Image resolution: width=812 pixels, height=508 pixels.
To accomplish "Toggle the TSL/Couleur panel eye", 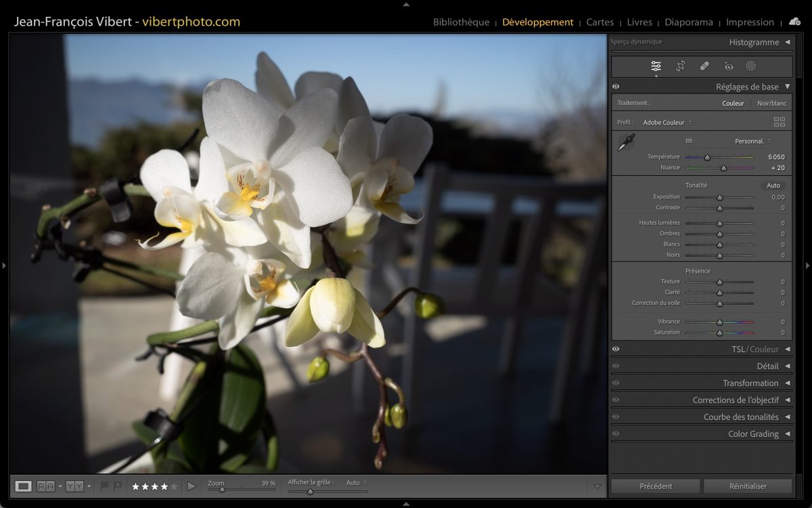I will (x=616, y=350).
